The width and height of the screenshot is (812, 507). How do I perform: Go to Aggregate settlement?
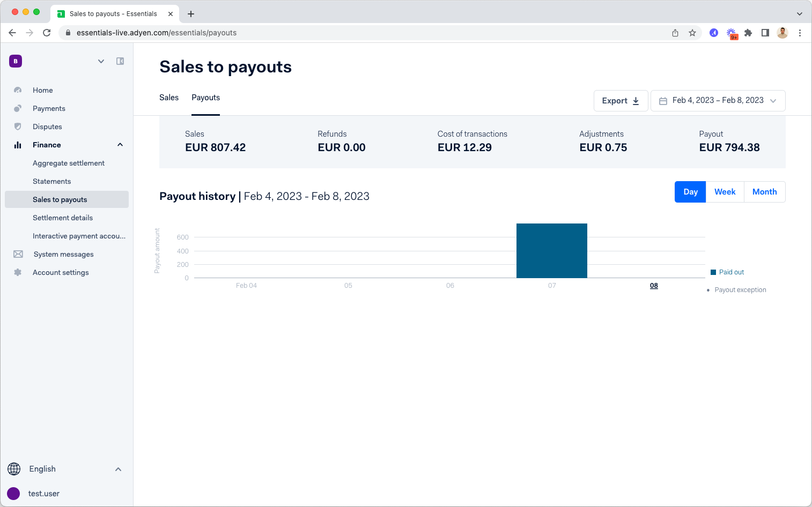tap(69, 163)
